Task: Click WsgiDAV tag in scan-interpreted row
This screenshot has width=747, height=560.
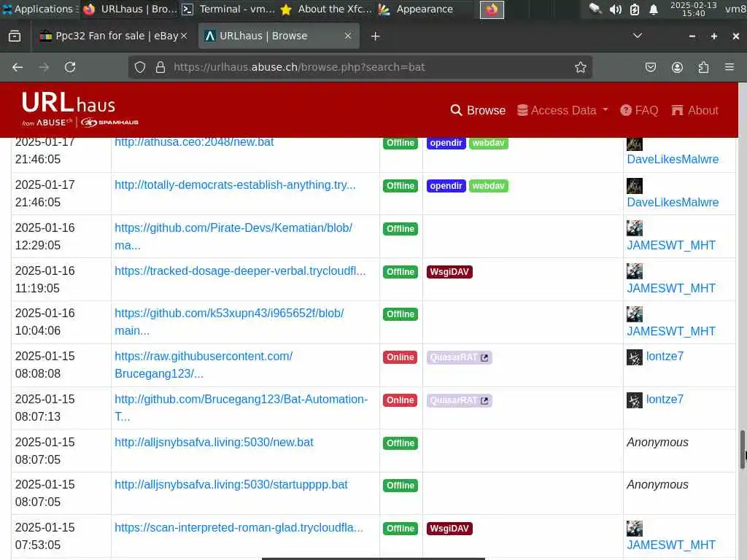Action: click(x=449, y=529)
